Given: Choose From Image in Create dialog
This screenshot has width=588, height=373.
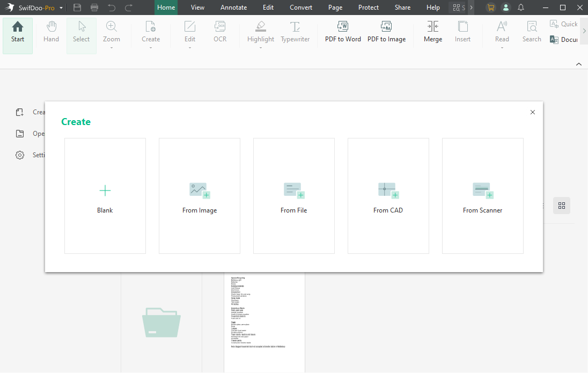Looking at the screenshot, I should pyautogui.click(x=200, y=196).
